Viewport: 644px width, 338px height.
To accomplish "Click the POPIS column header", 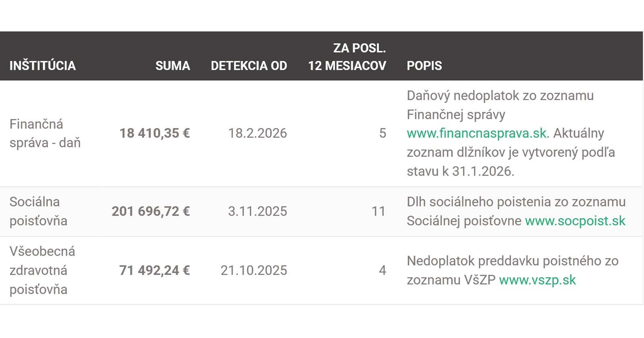I will (424, 66).
